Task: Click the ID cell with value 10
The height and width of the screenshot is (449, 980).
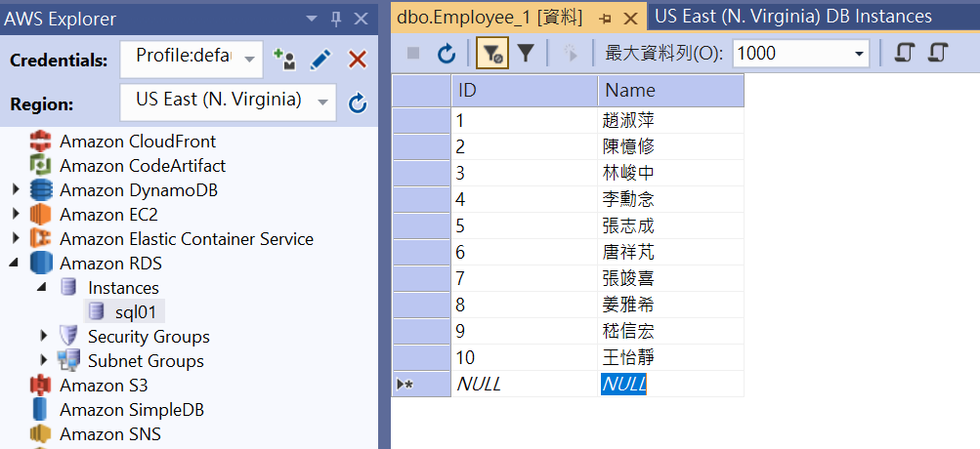Action: click(x=525, y=357)
